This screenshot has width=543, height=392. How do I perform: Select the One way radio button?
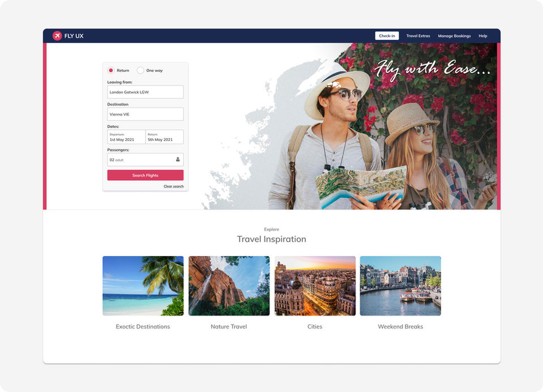140,70
